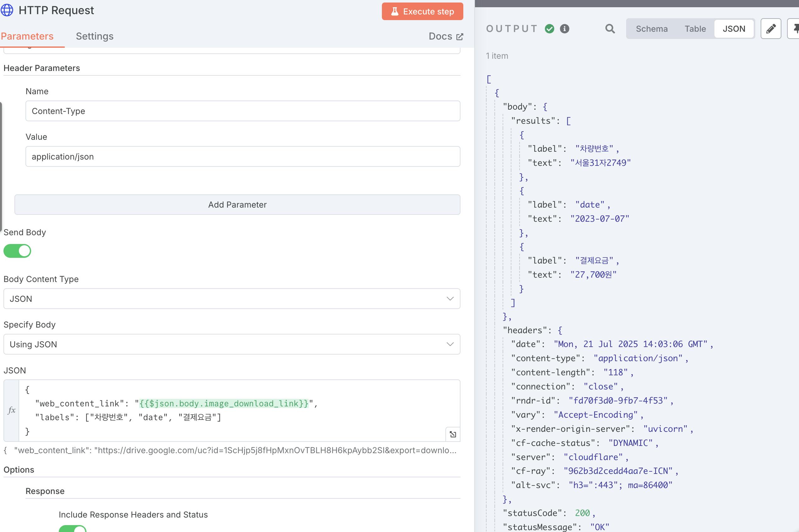Click the expand JSON editor icon
Screen dimensions: 799x532
tap(453, 434)
